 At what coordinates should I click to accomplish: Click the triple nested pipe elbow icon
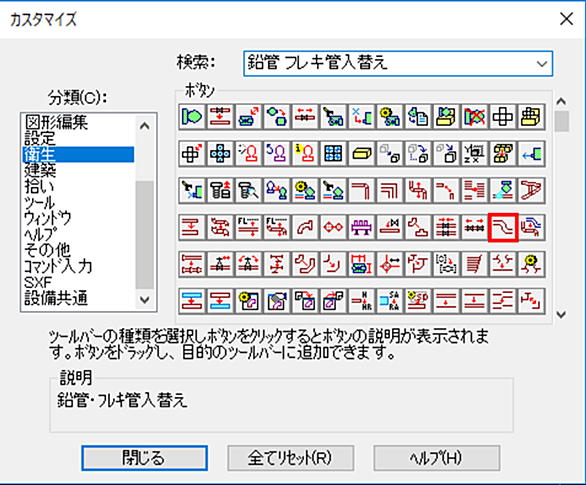390,191
